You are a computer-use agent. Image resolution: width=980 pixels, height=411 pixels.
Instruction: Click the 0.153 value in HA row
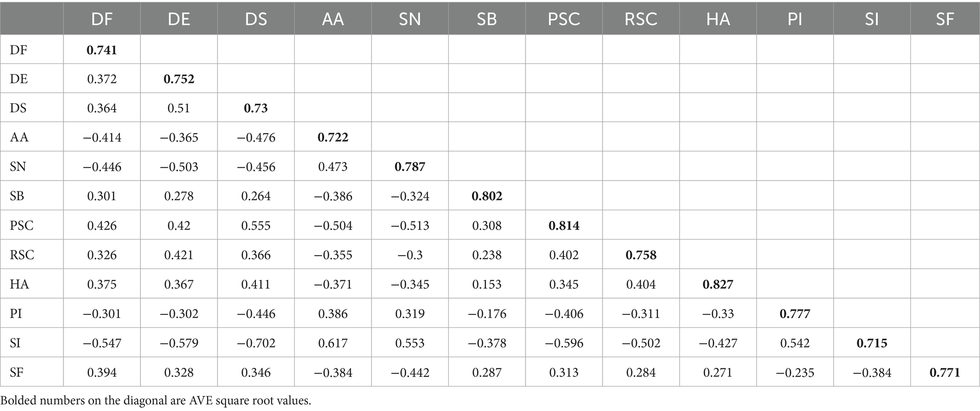pos(487,284)
